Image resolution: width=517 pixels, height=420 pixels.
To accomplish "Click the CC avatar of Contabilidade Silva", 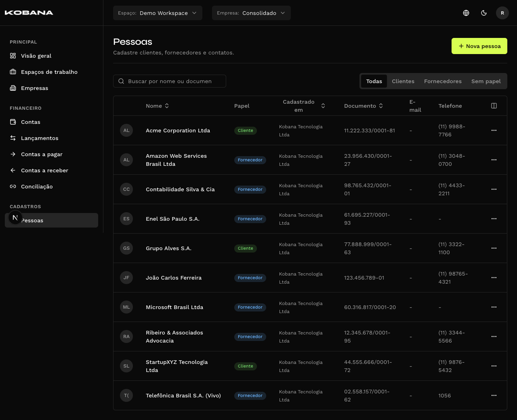I will click(126, 189).
